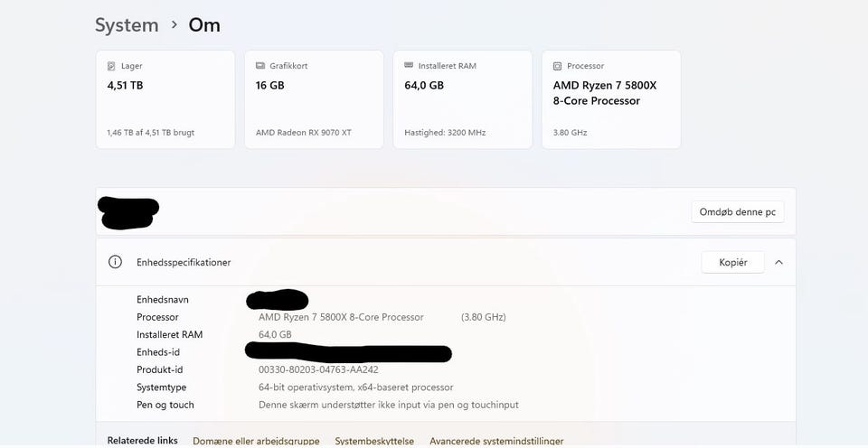Select the 64,0 GB value in RAM card
This screenshot has width=868, height=448.
[x=424, y=86]
